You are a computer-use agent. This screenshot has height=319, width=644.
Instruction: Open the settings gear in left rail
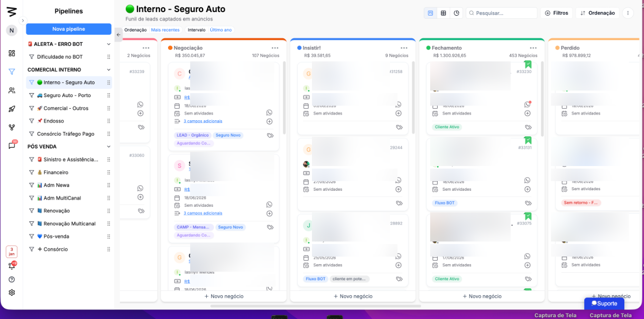pyautogui.click(x=12, y=292)
